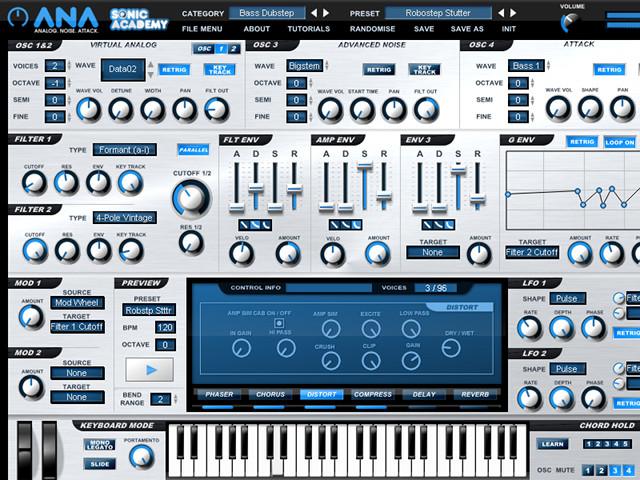Click the OSC 1&2 Detune knob

[121, 110]
